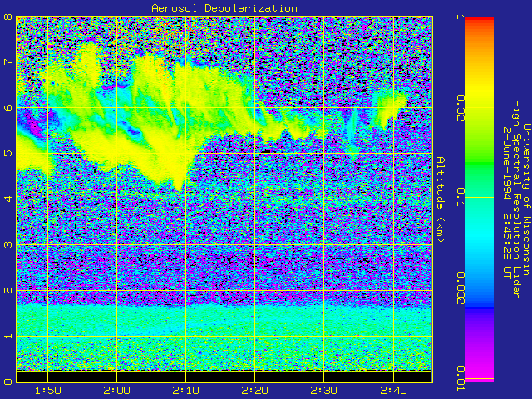The height and width of the screenshot is (399, 532).
Task: Click color scale value 0.32
Action: point(460,108)
